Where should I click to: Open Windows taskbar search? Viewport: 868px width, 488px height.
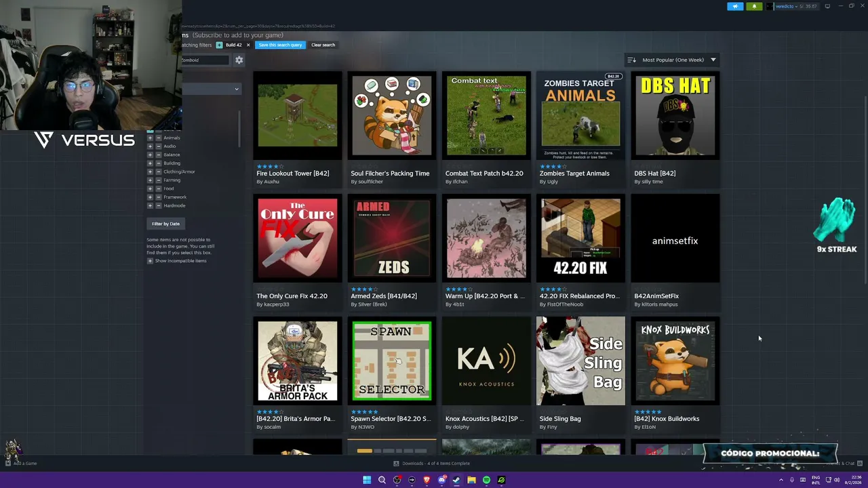point(382,480)
